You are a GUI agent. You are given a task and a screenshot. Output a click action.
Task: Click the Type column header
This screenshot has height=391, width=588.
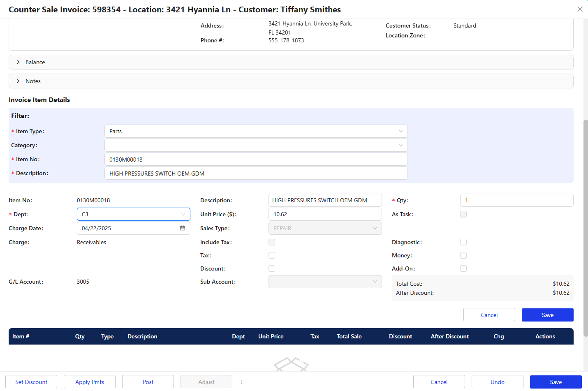tap(107, 336)
